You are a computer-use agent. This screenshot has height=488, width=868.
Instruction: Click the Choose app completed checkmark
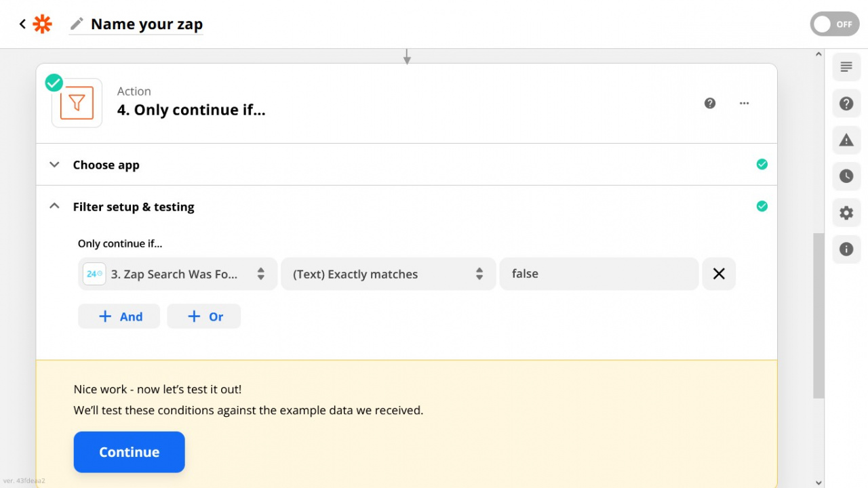point(762,164)
